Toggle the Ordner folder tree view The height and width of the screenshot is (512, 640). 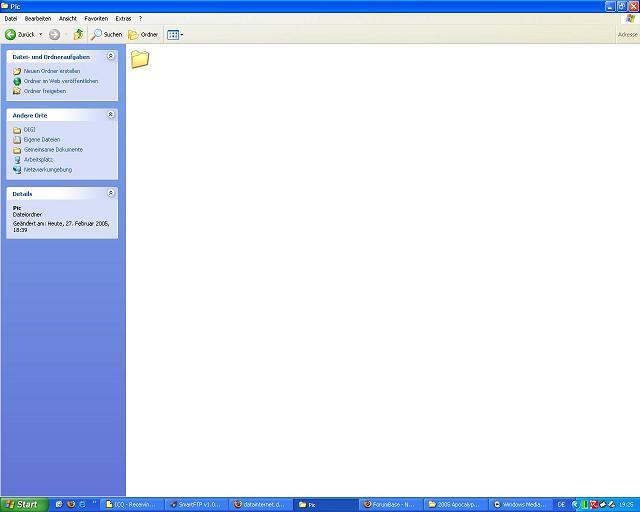coord(143,35)
